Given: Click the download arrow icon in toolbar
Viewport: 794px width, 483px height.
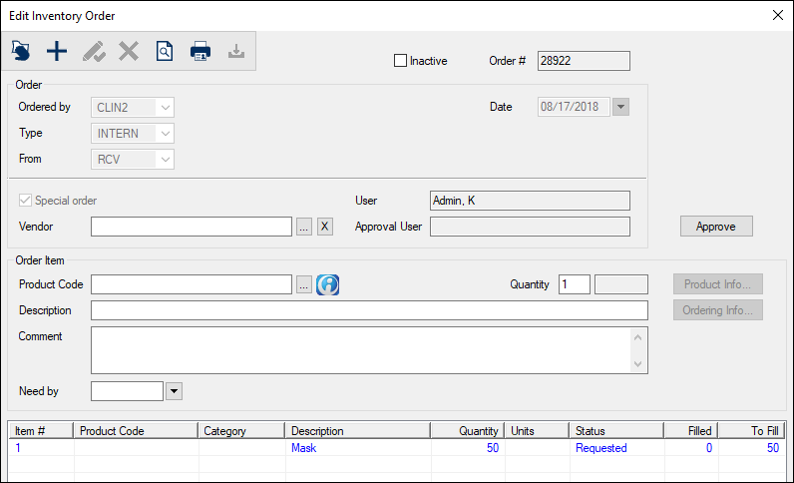Looking at the screenshot, I should click(x=236, y=51).
